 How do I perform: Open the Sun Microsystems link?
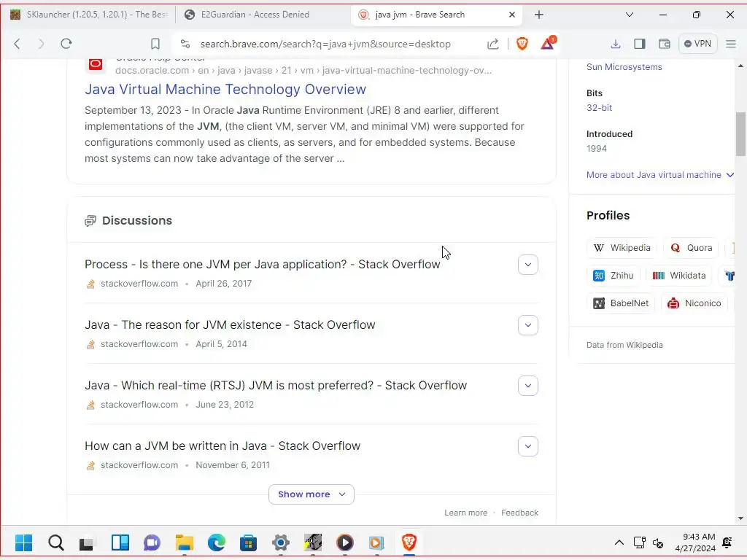(x=624, y=67)
